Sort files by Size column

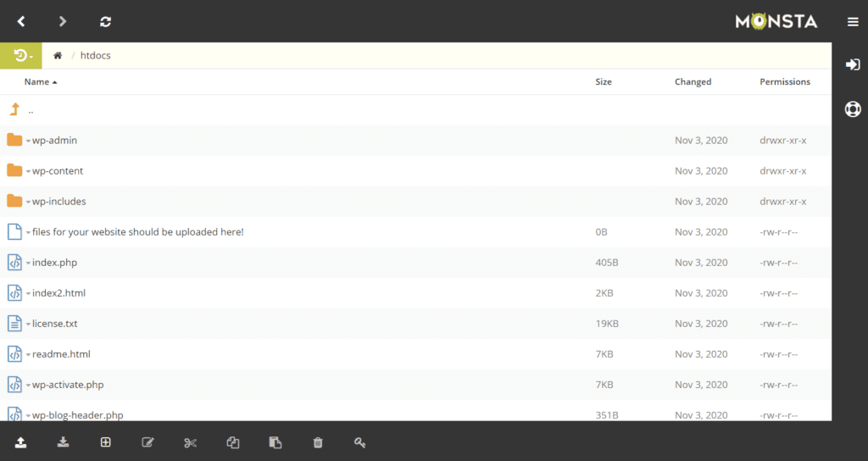(x=604, y=82)
